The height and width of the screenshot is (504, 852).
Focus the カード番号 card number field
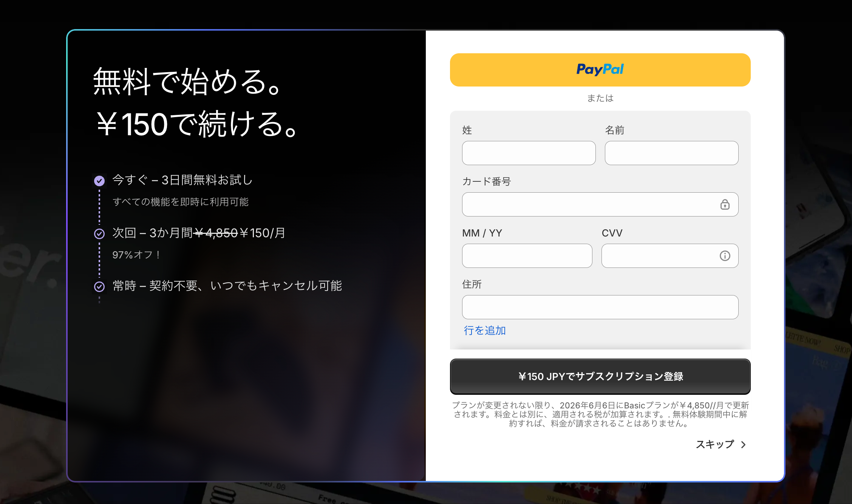point(589,204)
